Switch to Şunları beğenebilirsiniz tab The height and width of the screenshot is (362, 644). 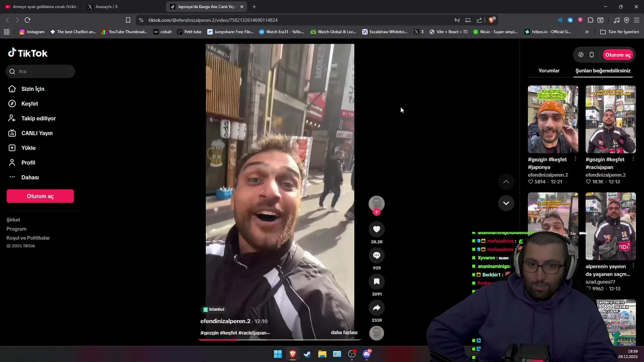(603, 71)
